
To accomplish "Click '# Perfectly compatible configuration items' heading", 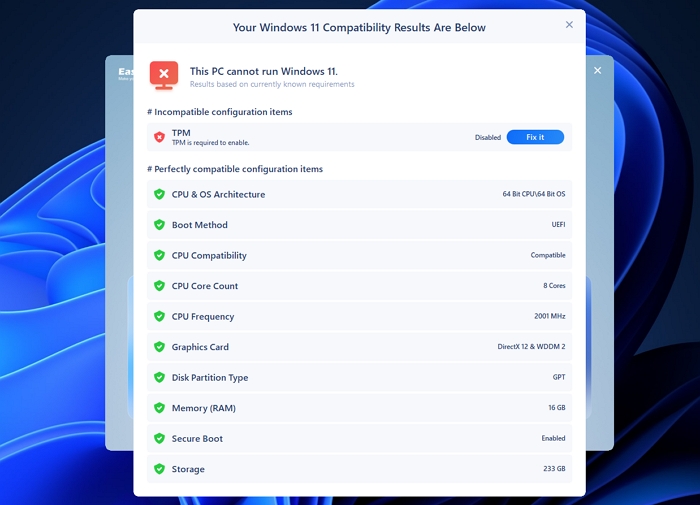I will (x=235, y=169).
